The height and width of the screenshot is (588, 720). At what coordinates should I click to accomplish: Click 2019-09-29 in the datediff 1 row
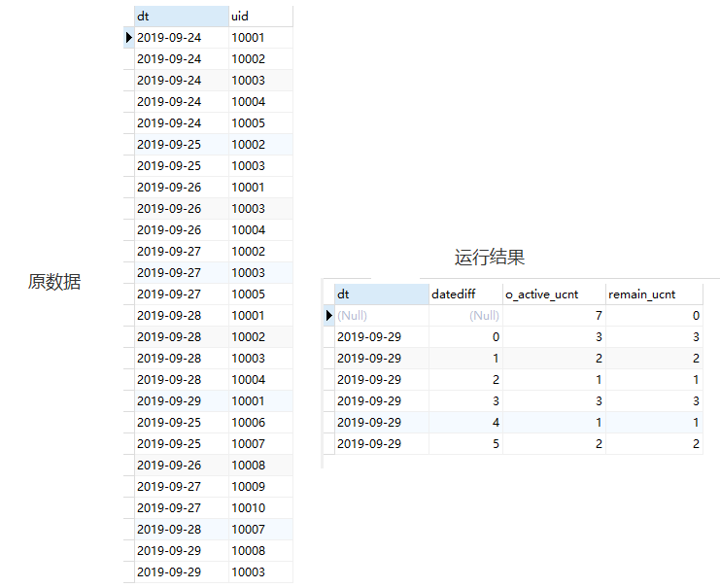tap(382, 359)
